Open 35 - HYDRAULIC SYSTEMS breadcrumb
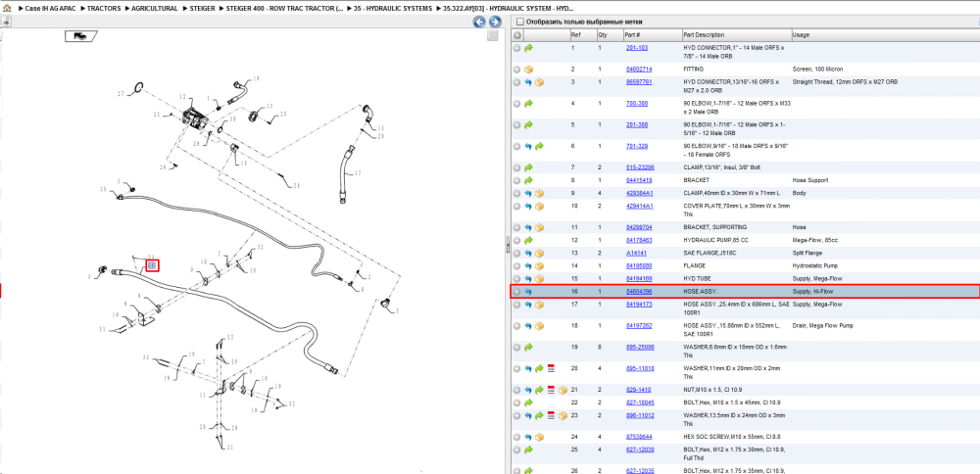This screenshot has width=980, height=474. pyautogui.click(x=393, y=8)
